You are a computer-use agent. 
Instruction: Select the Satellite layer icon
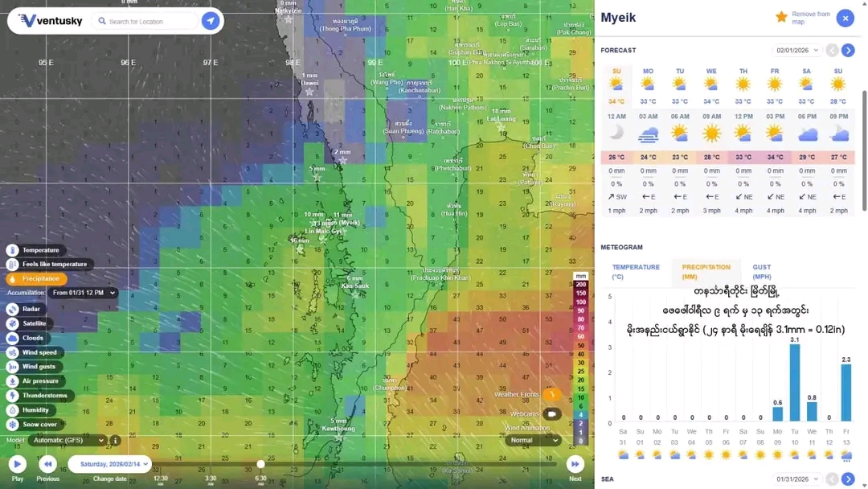pyautogui.click(x=12, y=323)
